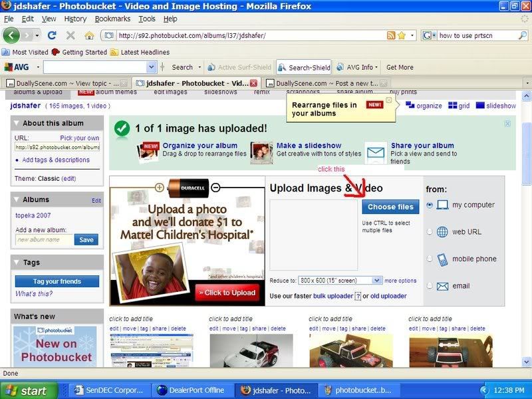Click the 'new album name' input field
The height and width of the screenshot is (399, 532).
(x=44, y=239)
